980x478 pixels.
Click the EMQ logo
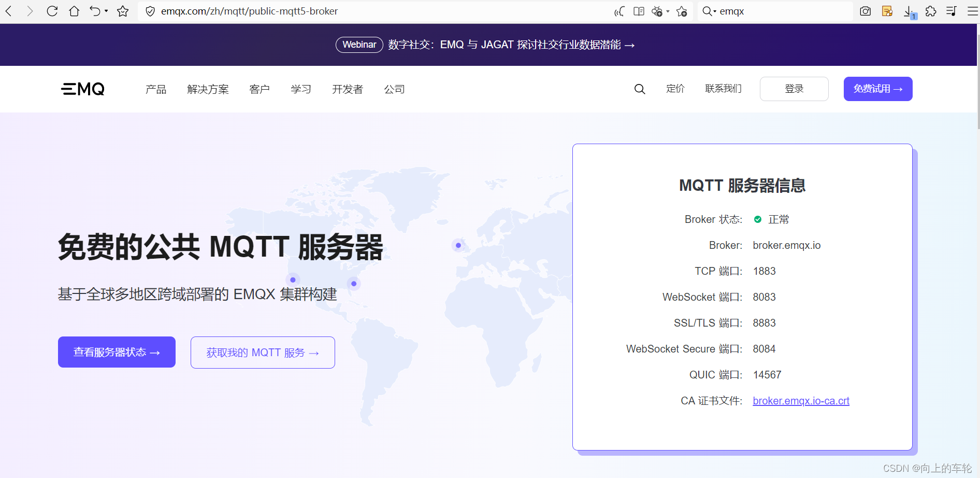coord(83,89)
